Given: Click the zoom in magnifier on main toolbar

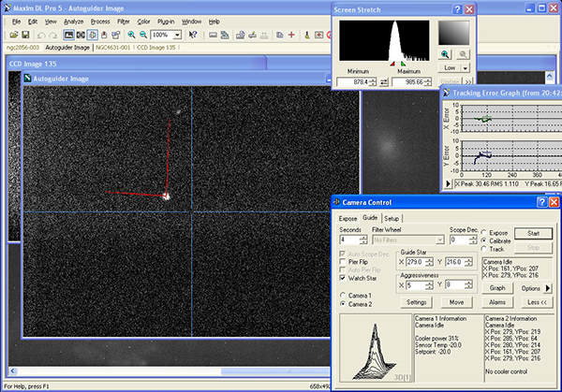Looking at the screenshot, I should click(130, 35).
